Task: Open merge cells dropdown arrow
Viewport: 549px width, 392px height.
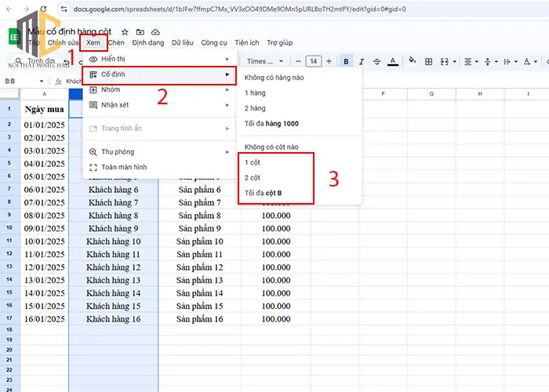Action: 454,62
